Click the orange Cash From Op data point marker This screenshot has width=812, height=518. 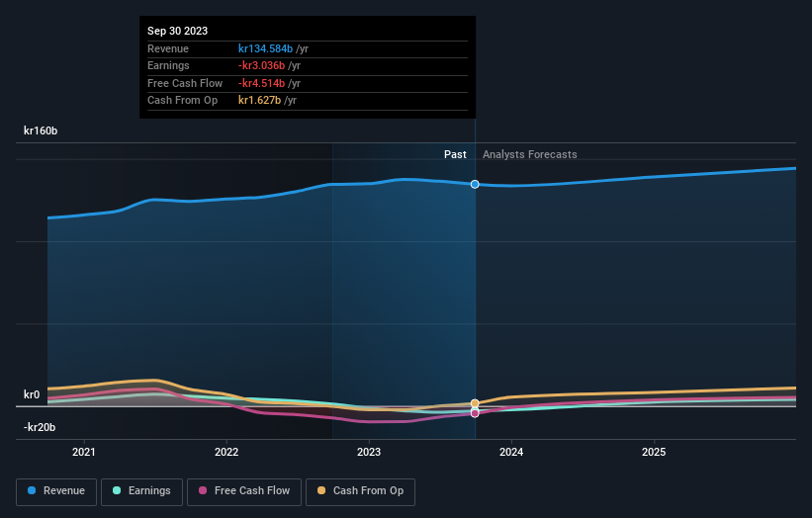pyautogui.click(x=475, y=403)
